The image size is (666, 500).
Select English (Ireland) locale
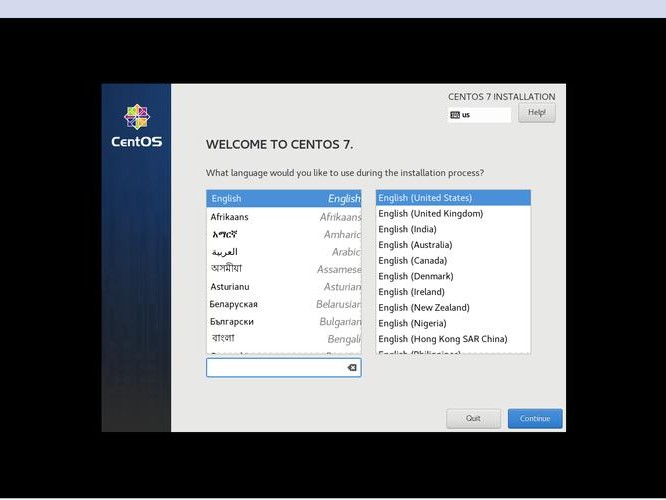(x=453, y=292)
